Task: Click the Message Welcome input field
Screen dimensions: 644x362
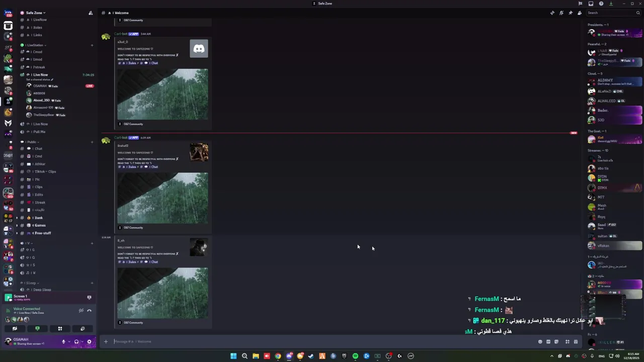Action: (322, 342)
